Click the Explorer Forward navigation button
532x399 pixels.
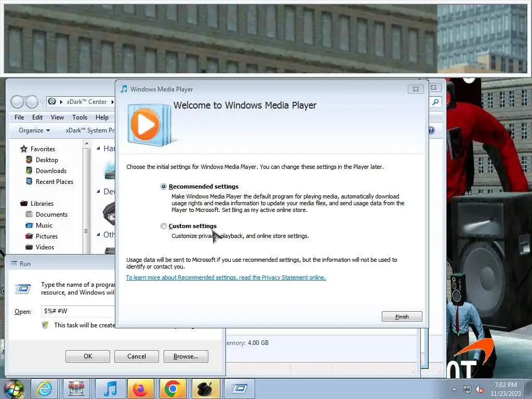point(32,101)
